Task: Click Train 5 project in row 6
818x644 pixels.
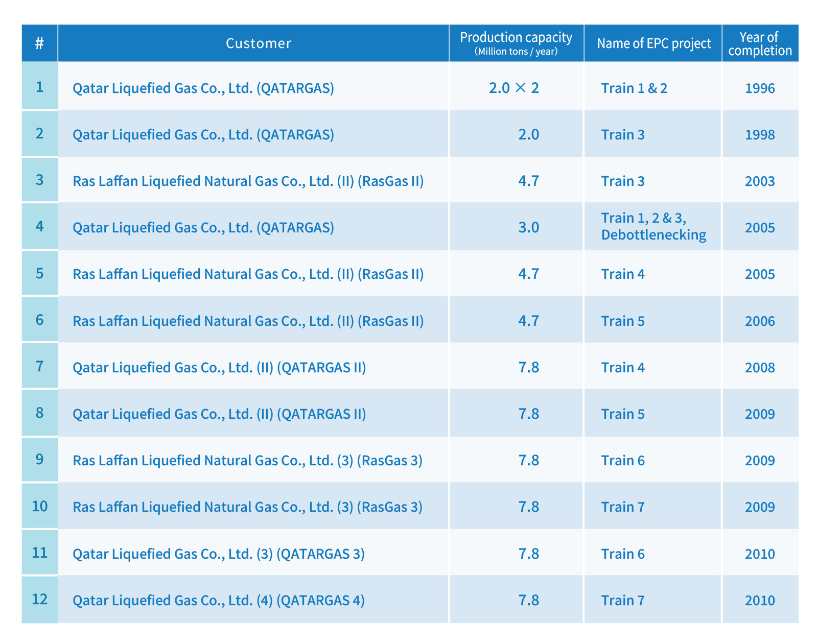Action: [623, 321]
